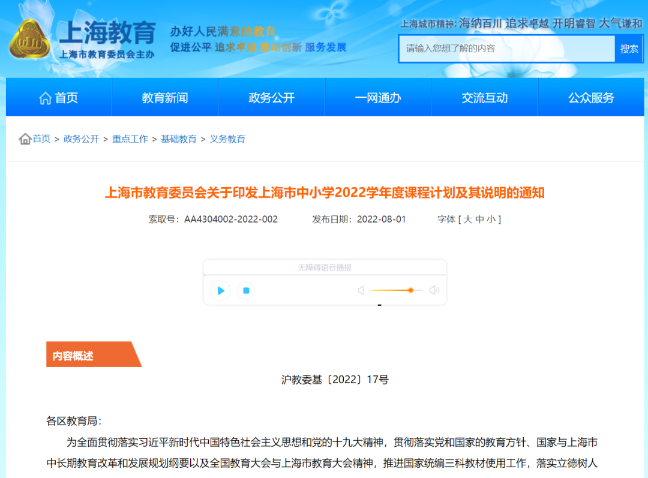
Task: Click the 无障碍语音播报 player label
Action: [x=324, y=268]
